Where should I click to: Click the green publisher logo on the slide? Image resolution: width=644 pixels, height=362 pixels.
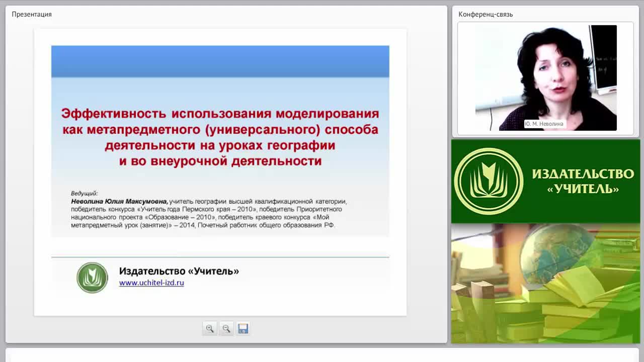92,278
